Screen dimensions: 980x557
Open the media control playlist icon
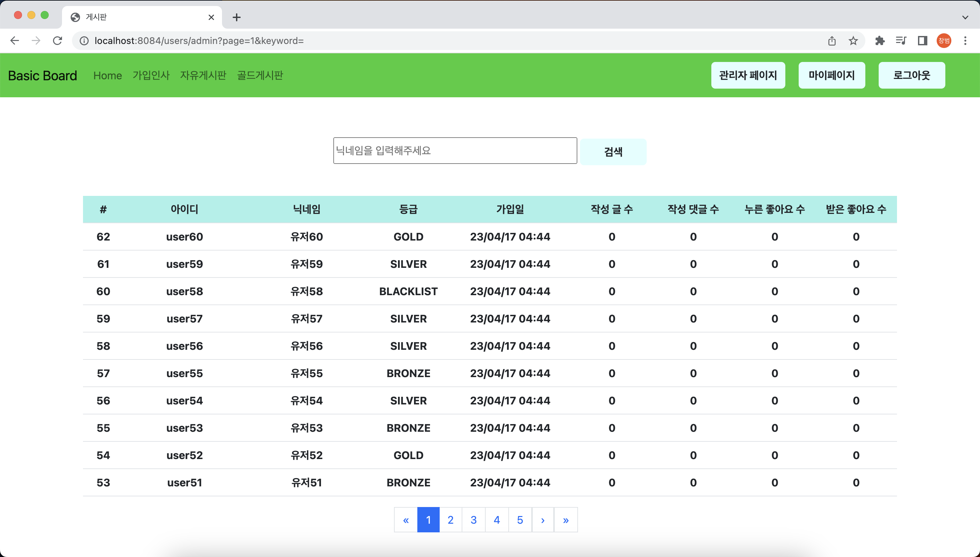point(901,41)
